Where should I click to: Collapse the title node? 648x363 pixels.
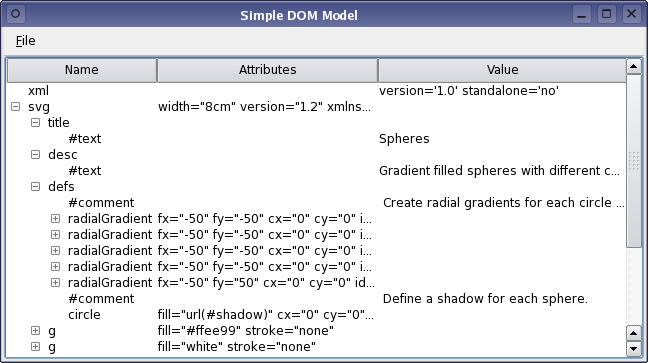[x=36, y=123]
